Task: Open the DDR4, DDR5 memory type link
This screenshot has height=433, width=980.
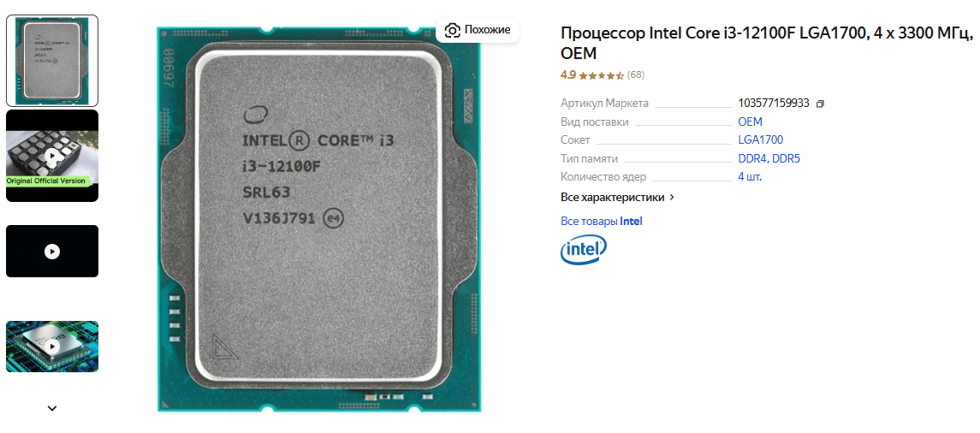Action: tap(769, 158)
